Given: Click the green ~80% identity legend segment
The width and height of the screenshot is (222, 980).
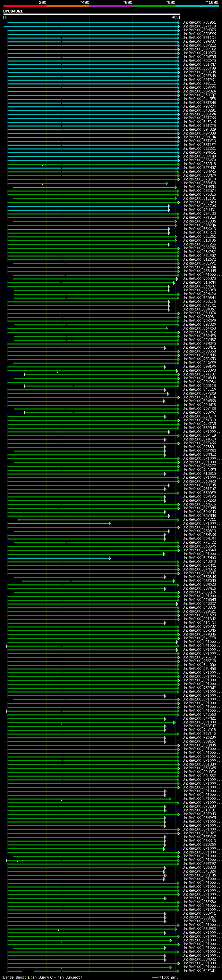Looking at the screenshot, I should click(x=154, y=6).
